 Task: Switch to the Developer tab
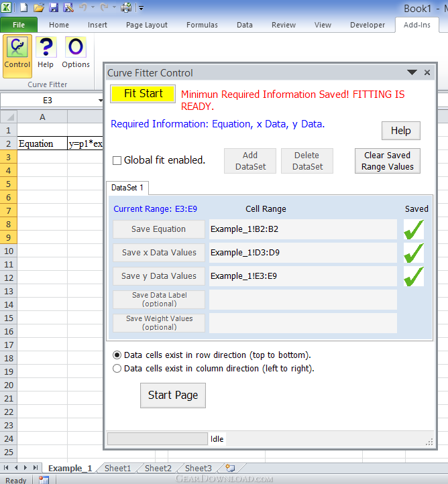(368, 25)
